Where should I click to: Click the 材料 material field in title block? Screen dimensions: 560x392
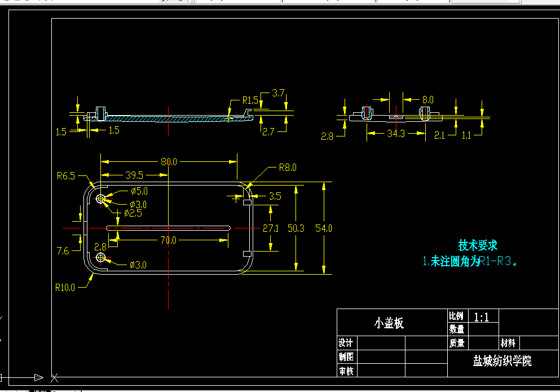pos(508,342)
